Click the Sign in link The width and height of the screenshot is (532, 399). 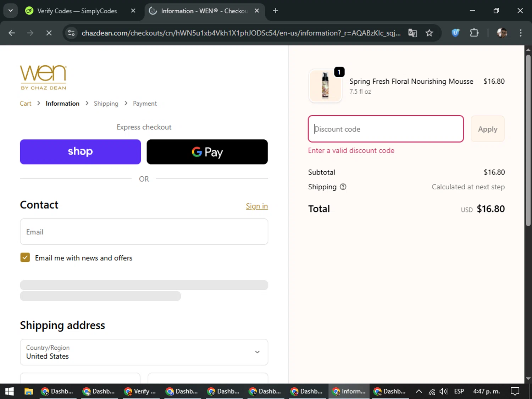point(257,206)
